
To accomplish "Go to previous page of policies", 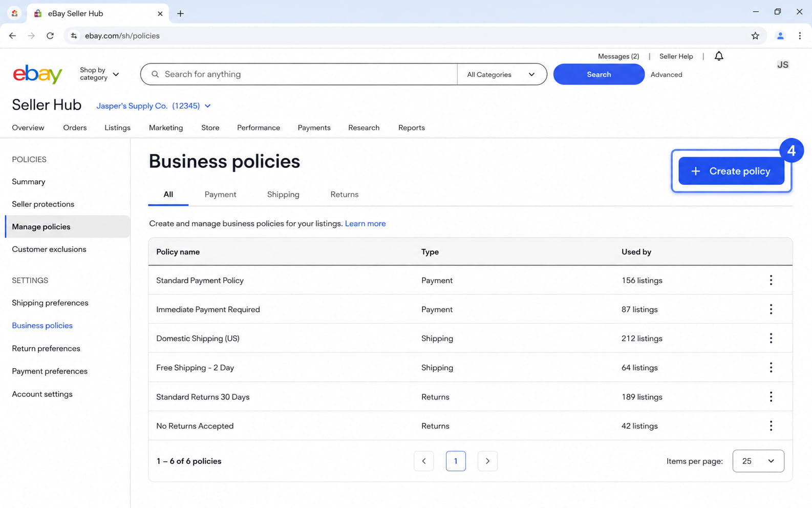I will (424, 461).
